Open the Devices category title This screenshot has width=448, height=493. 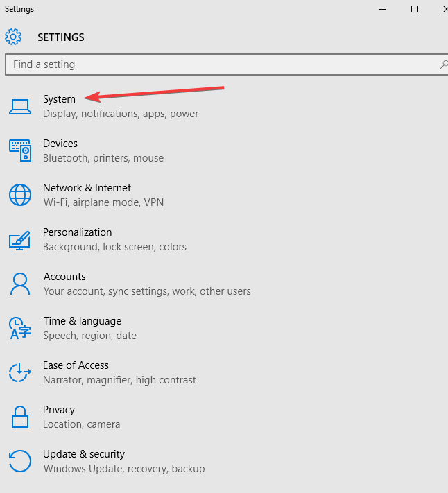60,144
